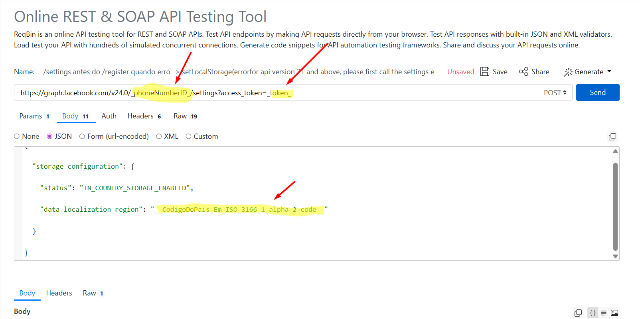Select the None body type radio button

(x=17, y=136)
